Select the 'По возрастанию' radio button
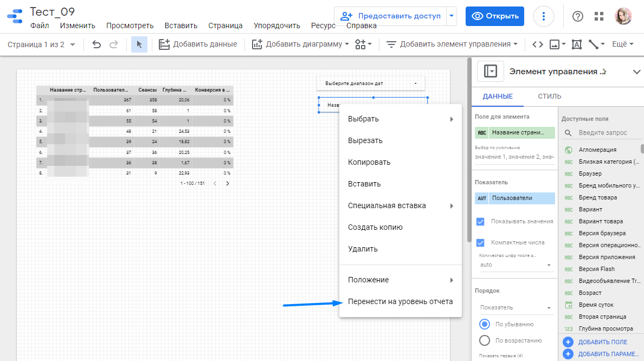 [485, 340]
